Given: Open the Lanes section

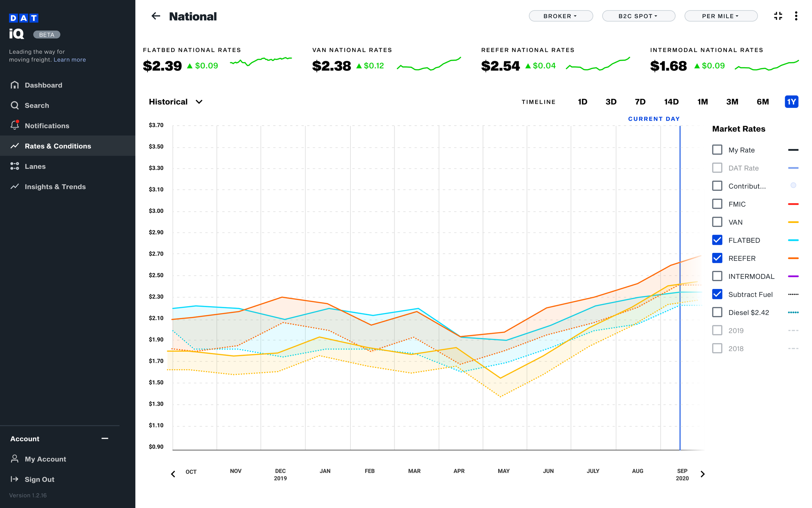Looking at the screenshot, I should click(x=35, y=166).
